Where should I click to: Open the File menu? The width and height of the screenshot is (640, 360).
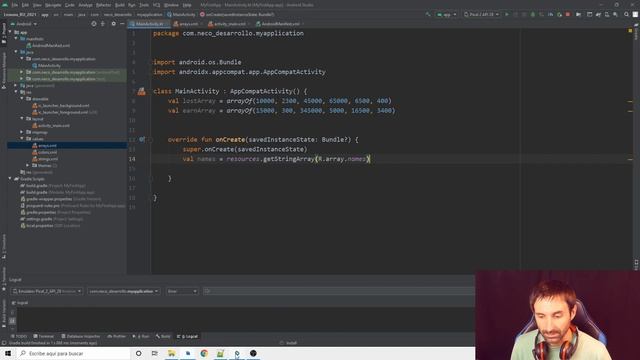[15, 5]
